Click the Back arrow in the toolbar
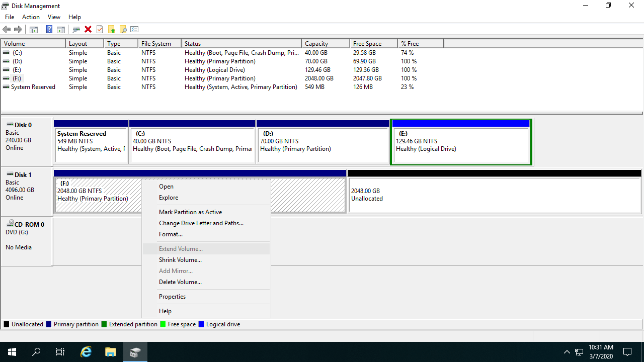This screenshot has height=362, width=644. pos(7,30)
